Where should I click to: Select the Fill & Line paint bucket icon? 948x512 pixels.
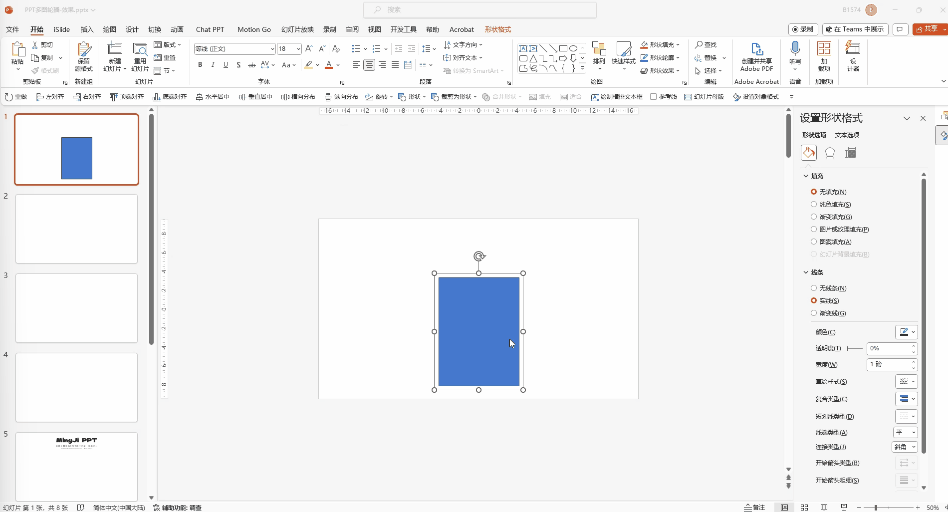(809, 153)
